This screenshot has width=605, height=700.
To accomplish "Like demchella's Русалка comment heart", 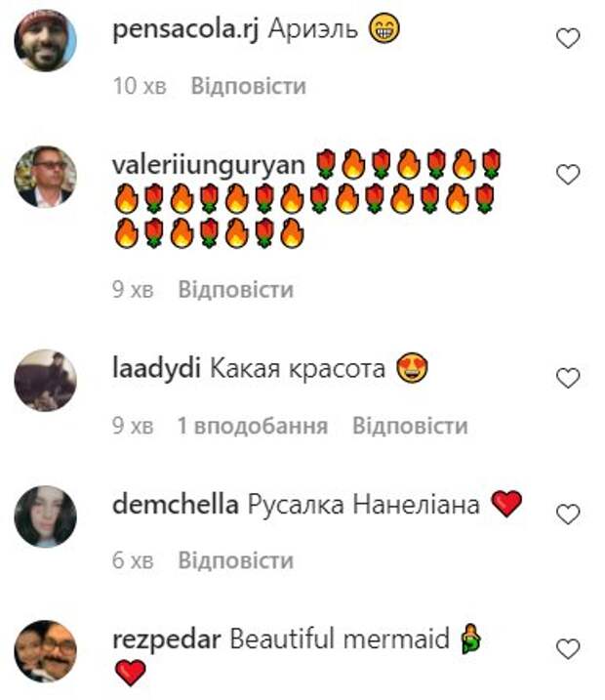I will pyautogui.click(x=568, y=515).
